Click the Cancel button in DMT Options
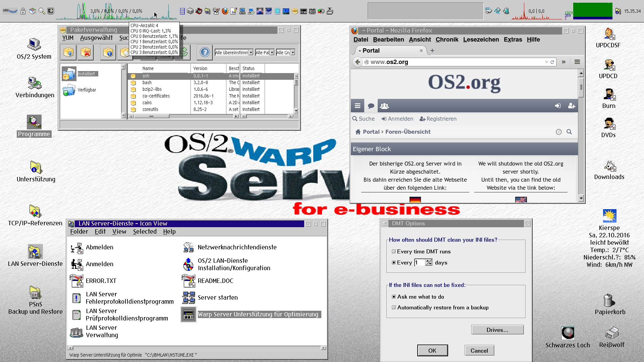The width and height of the screenshot is (644, 362). [479, 351]
